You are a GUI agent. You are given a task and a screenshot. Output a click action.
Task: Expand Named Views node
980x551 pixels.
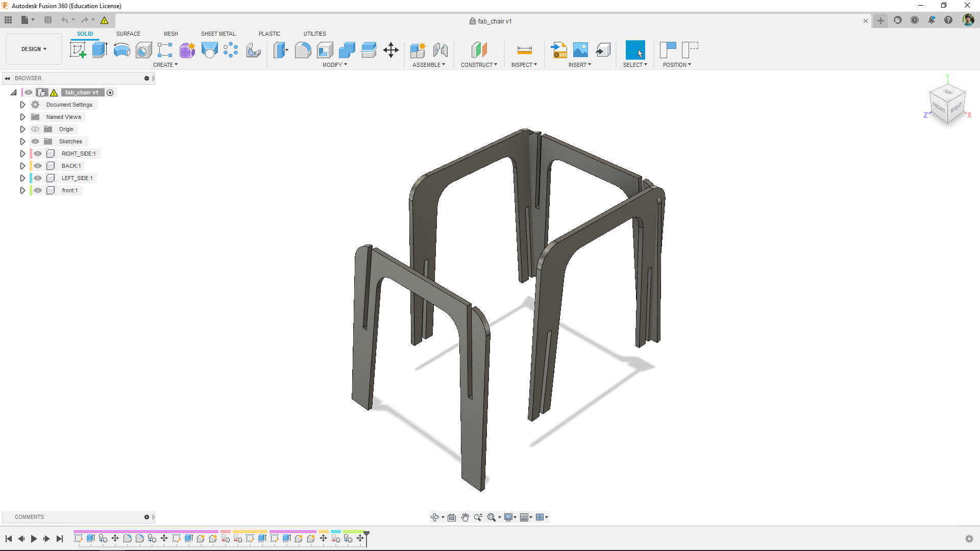[22, 117]
